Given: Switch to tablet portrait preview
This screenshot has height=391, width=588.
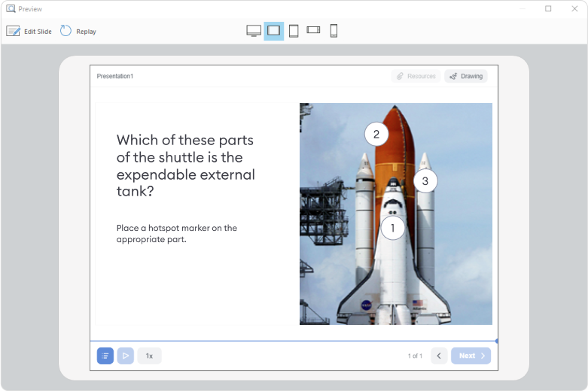Looking at the screenshot, I should (294, 31).
